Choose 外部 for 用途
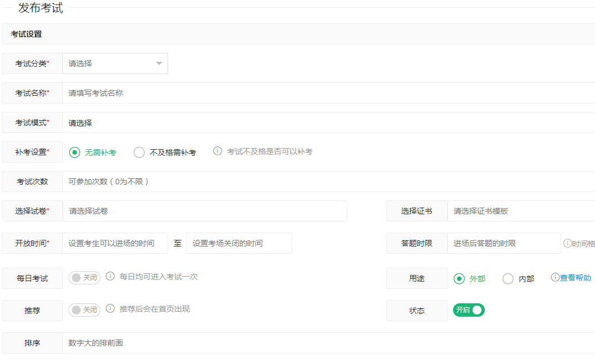 459,279
